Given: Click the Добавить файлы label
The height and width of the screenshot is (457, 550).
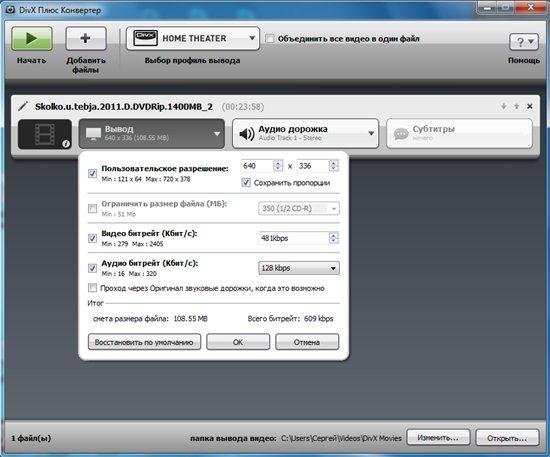Looking at the screenshot, I should pyautogui.click(x=86, y=65).
